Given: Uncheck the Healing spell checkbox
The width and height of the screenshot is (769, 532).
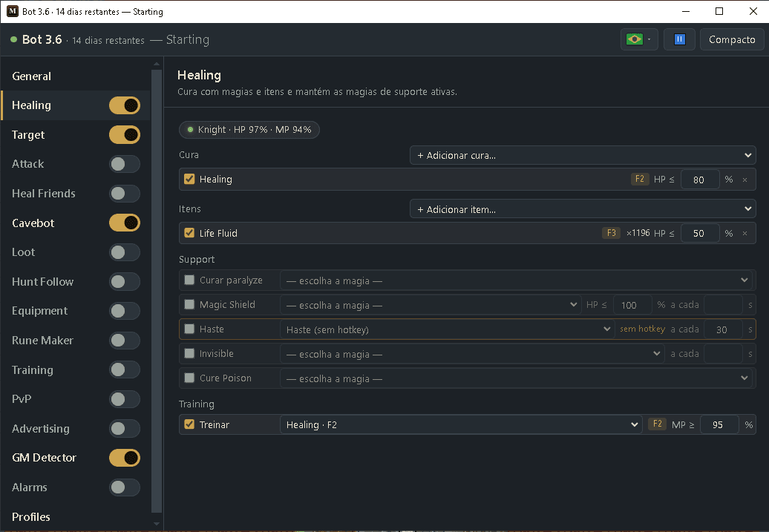Looking at the screenshot, I should pos(189,179).
